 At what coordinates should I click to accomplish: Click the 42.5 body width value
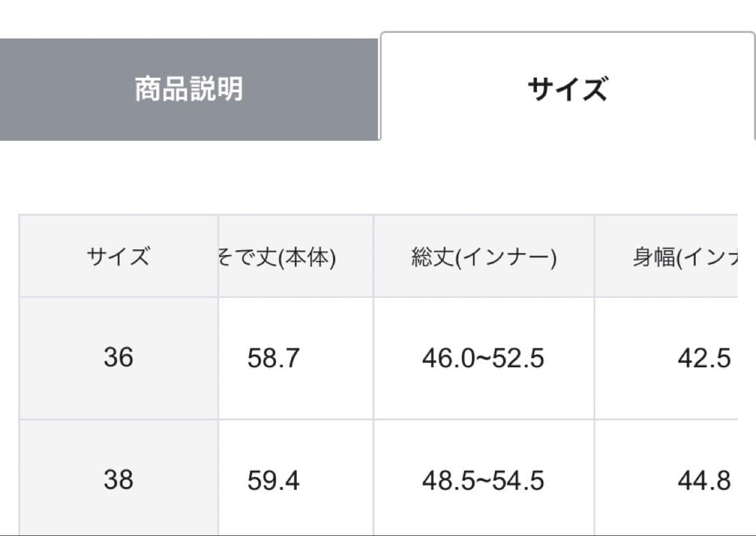click(x=703, y=359)
